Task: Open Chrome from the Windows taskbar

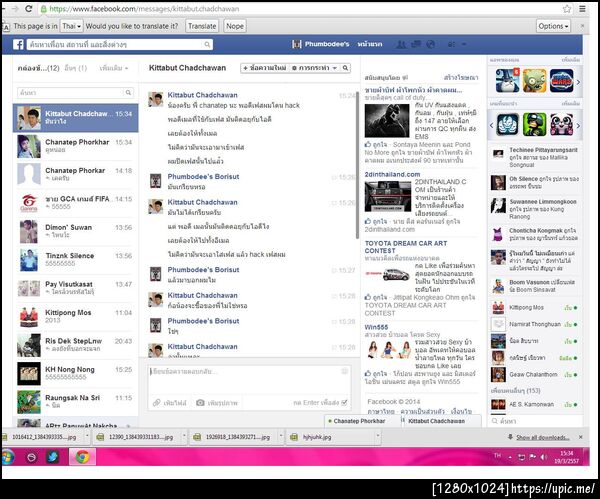Action: coord(82,457)
